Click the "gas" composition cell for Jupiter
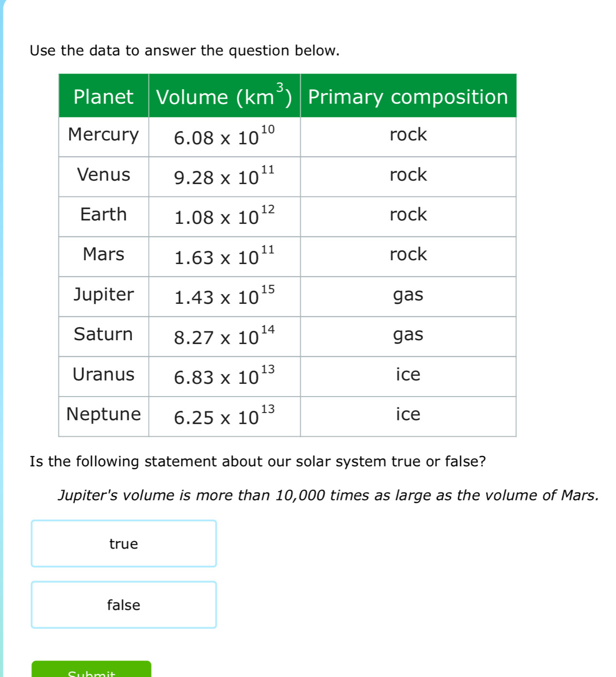This screenshot has width=616, height=677. (408, 295)
